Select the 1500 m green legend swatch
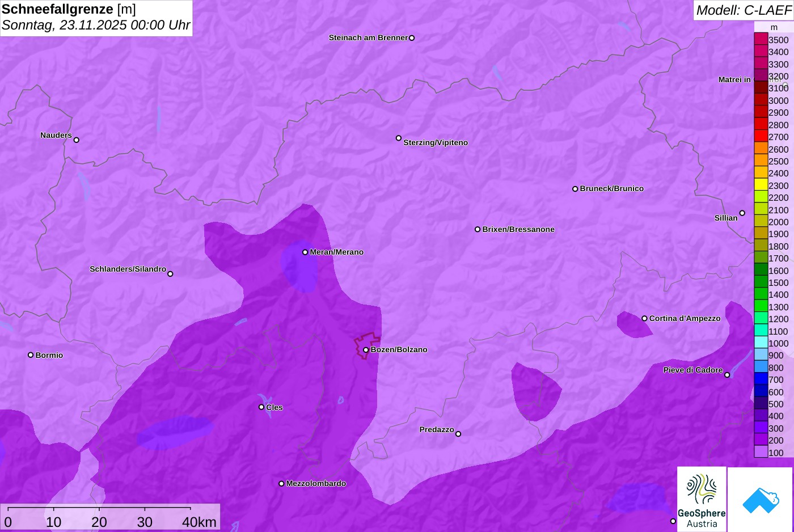Image resolution: width=794 pixels, height=532 pixels. (x=761, y=282)
